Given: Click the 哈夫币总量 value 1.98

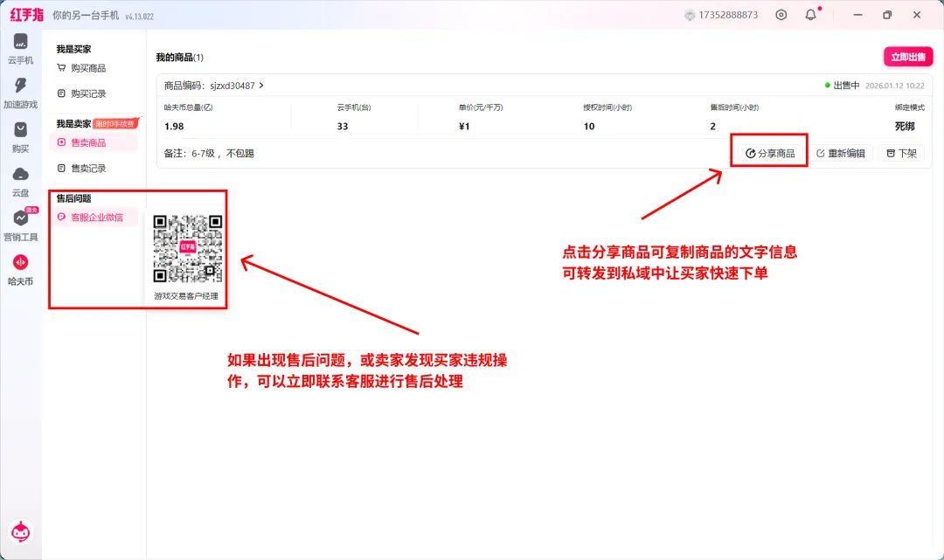Looking at the screenshot, I should coord(174,127).
